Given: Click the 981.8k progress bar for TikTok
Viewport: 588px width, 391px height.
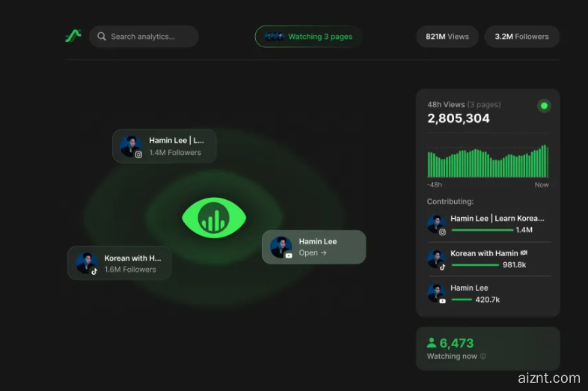Looking at the screenshot, I should coord(475,264).
